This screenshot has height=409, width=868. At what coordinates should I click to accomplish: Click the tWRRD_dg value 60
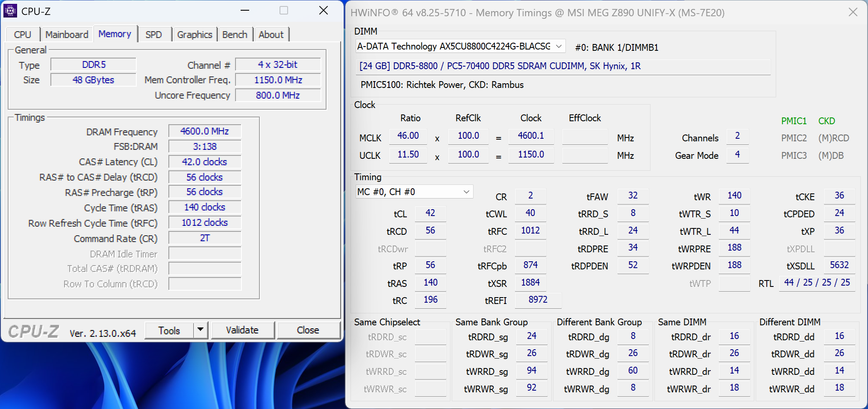pos(633,371)
